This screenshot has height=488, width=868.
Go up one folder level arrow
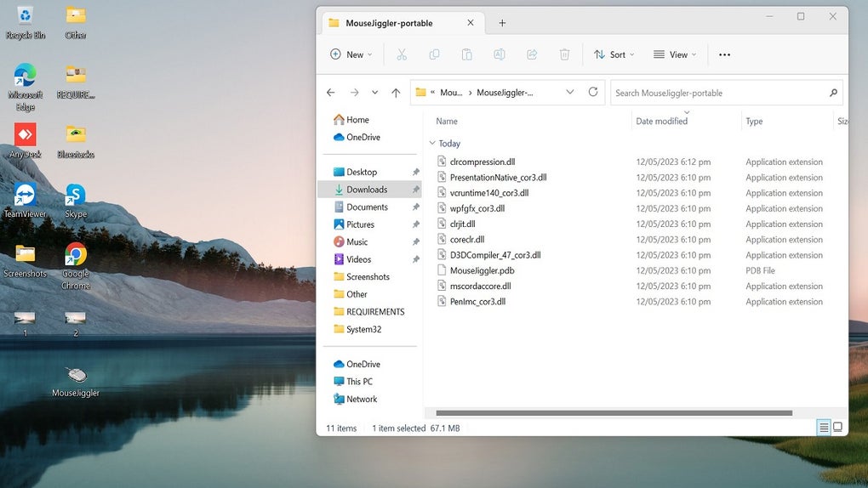pos(396,93)
